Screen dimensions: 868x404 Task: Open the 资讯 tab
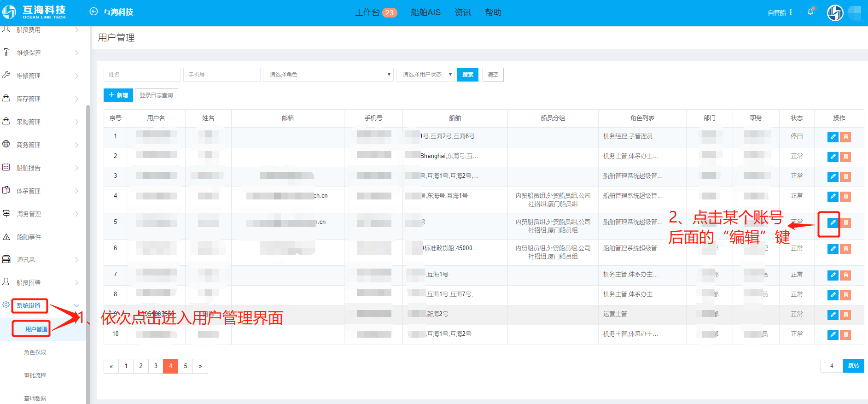(463, 12)
